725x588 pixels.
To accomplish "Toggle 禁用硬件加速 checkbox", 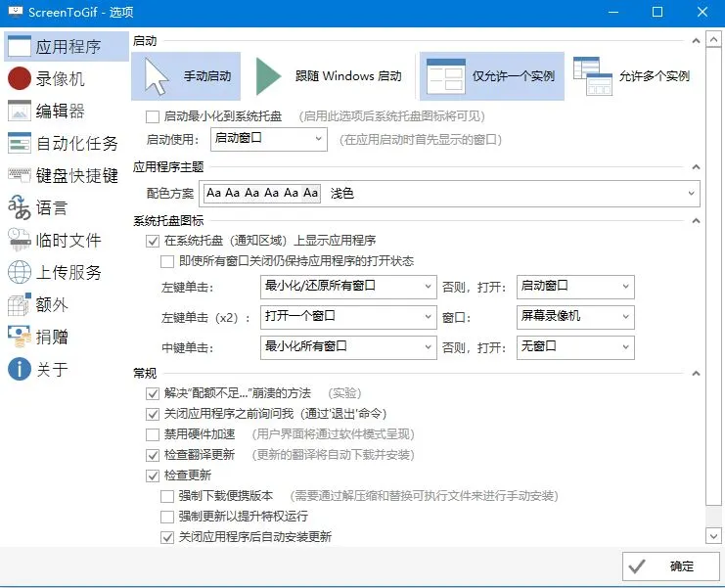I will pos(153,434).
